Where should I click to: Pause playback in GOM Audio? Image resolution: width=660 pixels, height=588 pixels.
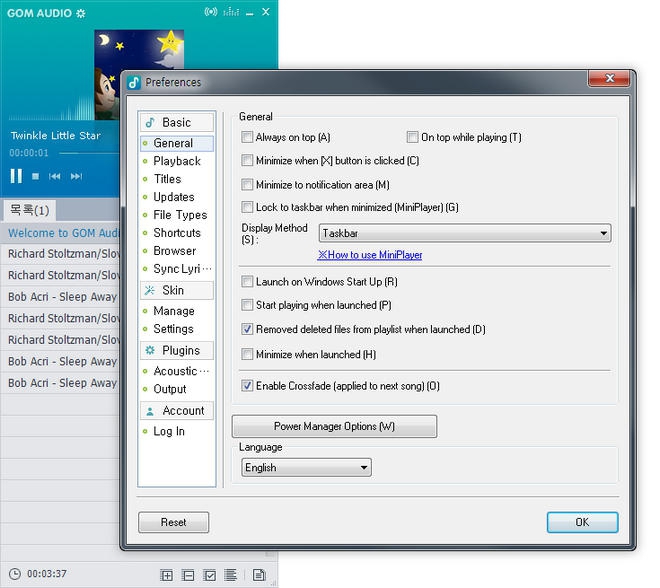point(16,176)
